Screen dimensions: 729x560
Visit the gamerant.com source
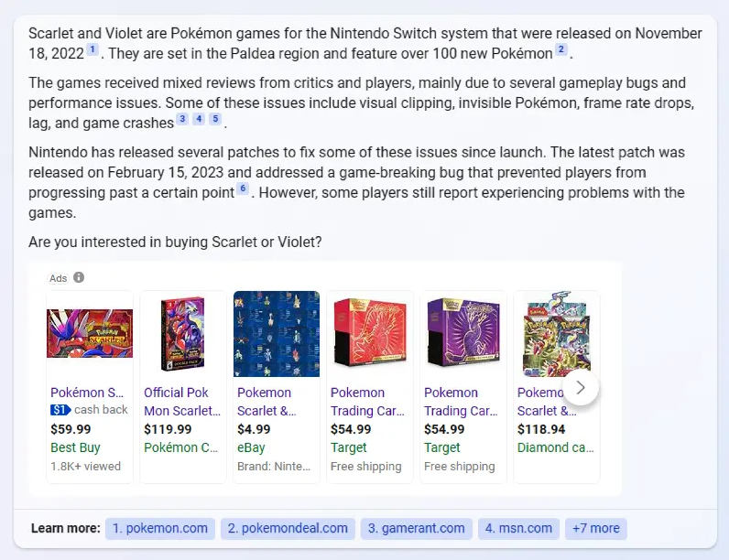click(x=417, y=528)
